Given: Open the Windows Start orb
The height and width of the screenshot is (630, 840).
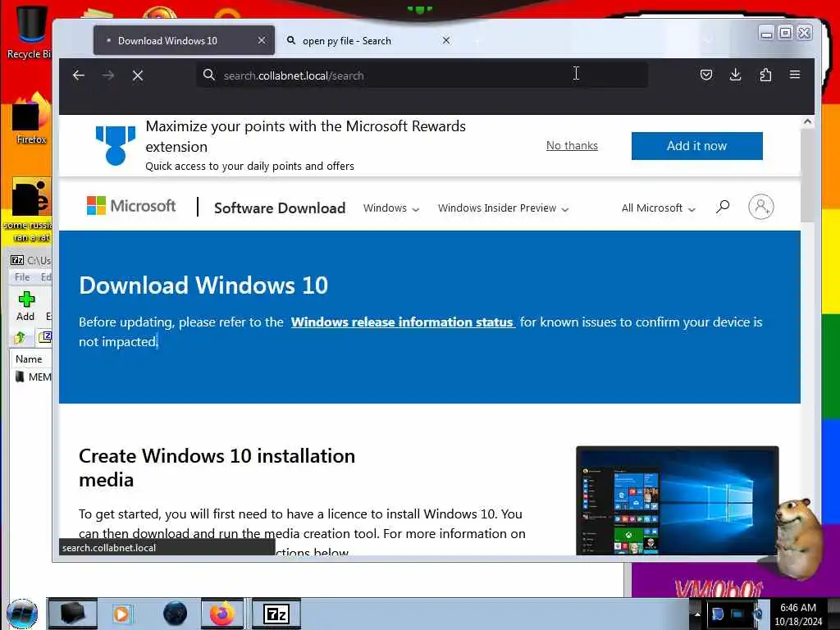Looking at the screenshot, I should (x=22, y=614).
